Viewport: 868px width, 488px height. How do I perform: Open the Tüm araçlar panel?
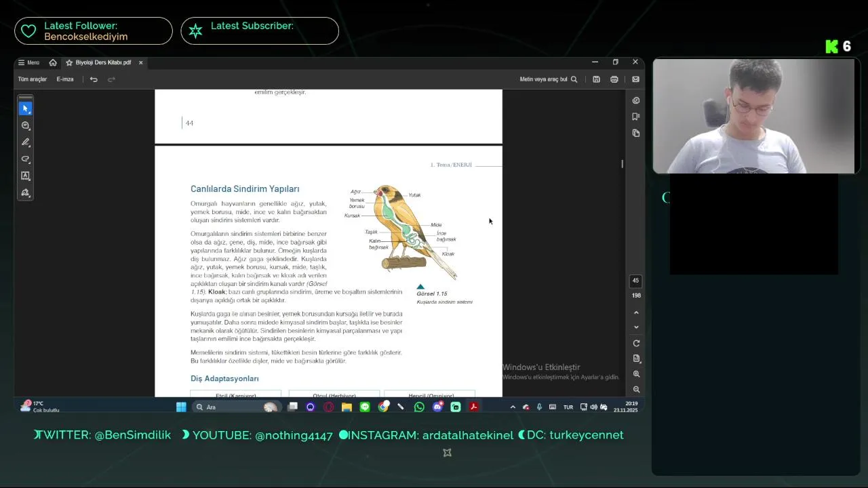click(x=32, y=79)
